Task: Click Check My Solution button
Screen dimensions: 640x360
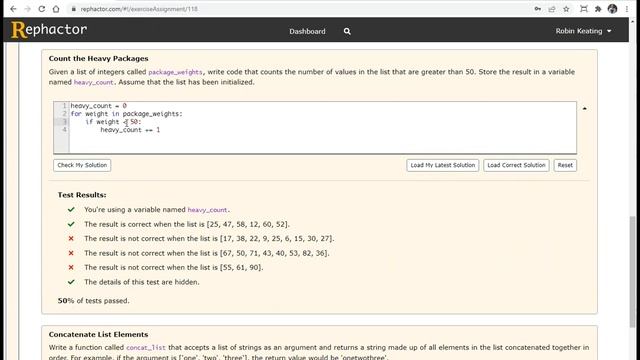Action: pyautogui.click(x=82, y=165)
